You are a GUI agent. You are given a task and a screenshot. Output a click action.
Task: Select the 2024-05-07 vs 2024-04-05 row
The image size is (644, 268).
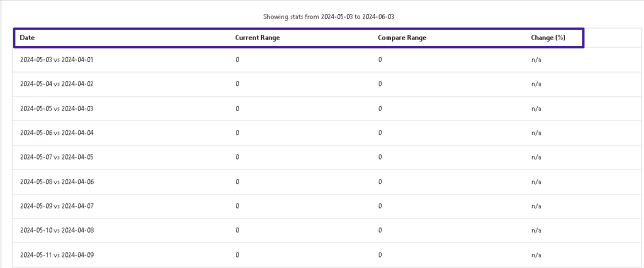point(328,157)
